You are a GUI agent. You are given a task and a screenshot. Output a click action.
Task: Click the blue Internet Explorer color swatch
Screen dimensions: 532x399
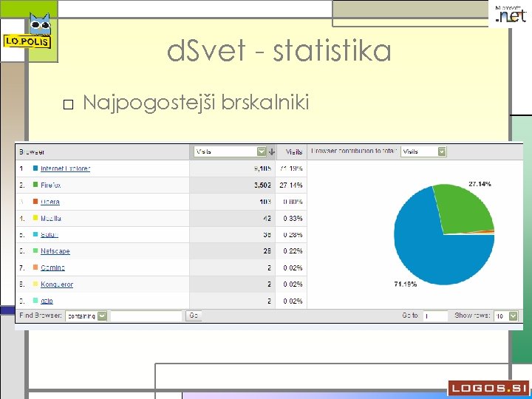click(35, 168)
